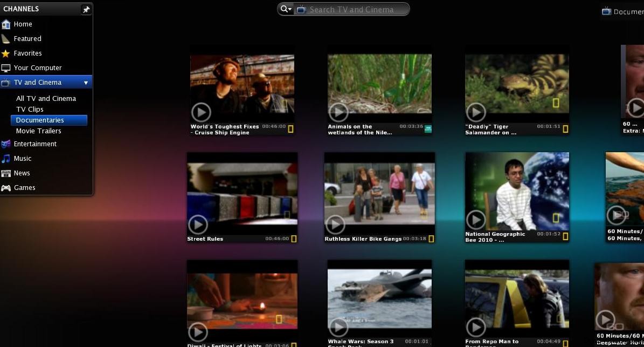Viewport: 644px width, 347px height.
Task: Play the Street Rules video
Action: 198,224
